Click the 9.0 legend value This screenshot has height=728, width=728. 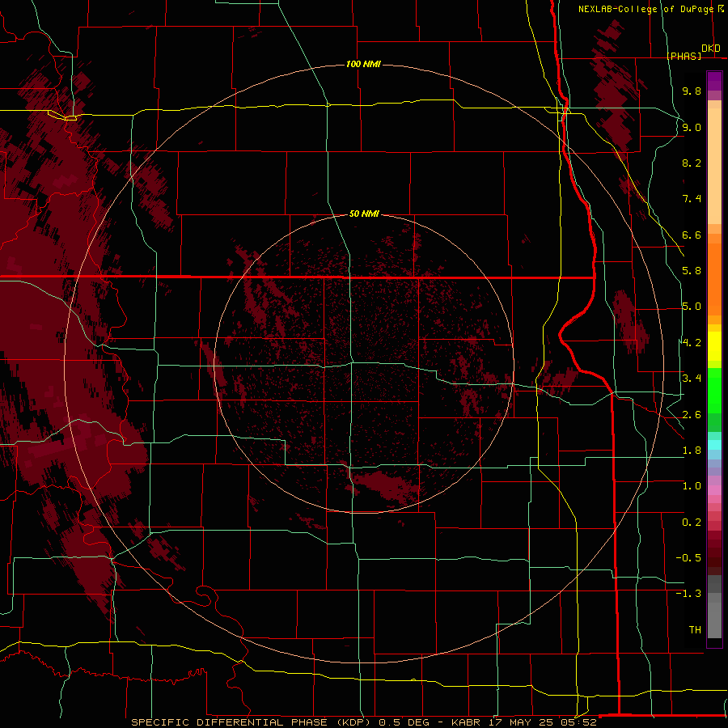(692, 127)
